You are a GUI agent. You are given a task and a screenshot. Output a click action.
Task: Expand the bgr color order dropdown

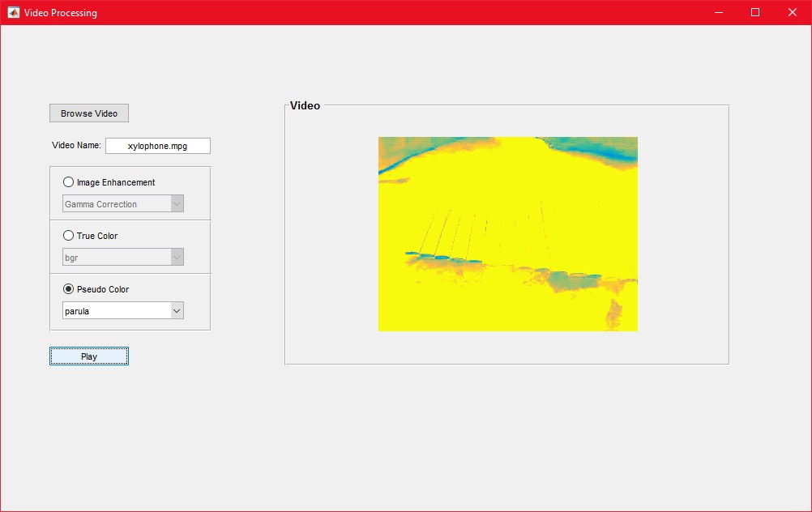tap(123, 258)
